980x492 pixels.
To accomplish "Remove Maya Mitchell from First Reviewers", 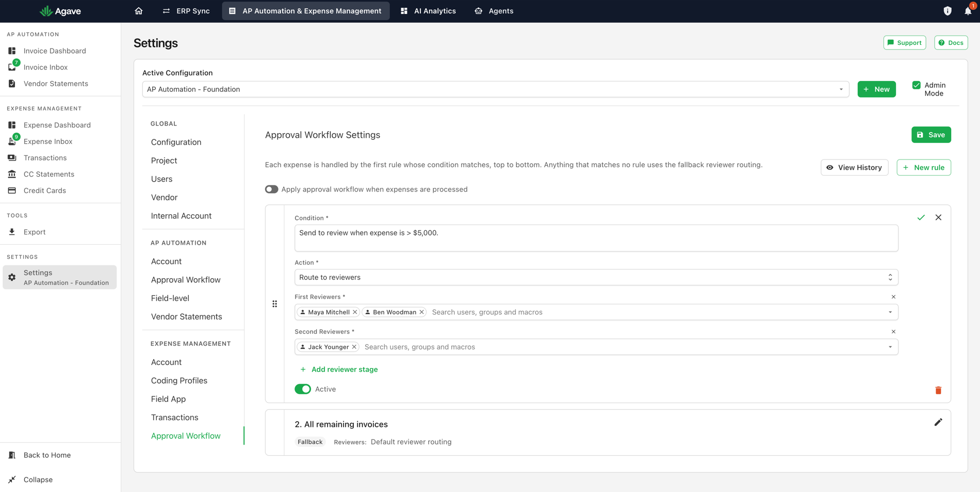I will point(355,312).
